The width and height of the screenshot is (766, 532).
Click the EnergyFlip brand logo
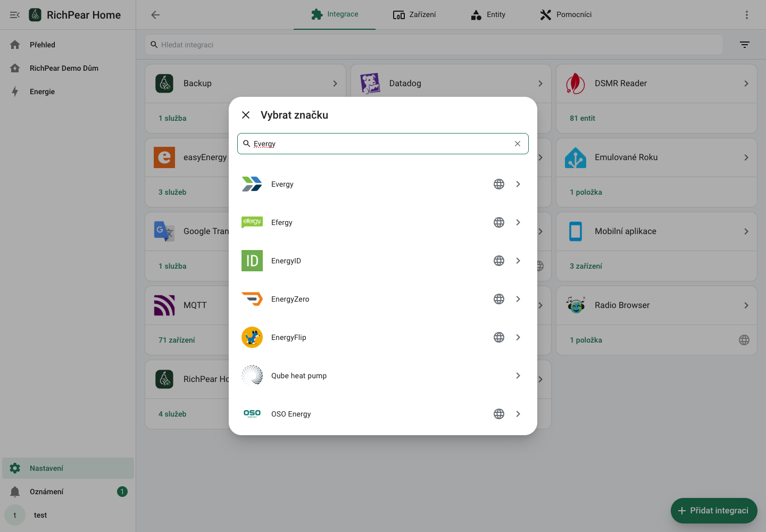click(x=252, y=337)
